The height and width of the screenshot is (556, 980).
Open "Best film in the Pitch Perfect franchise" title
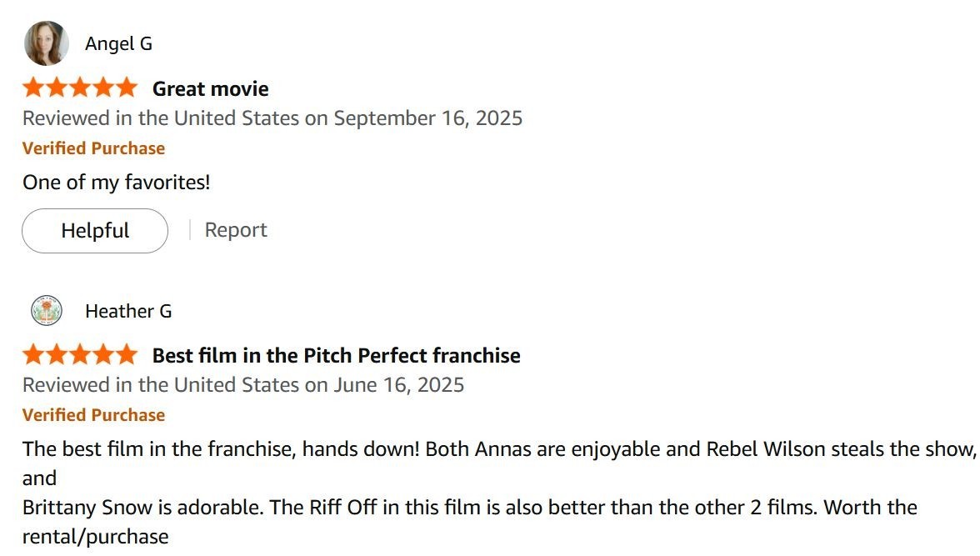(x=336, y=356)
